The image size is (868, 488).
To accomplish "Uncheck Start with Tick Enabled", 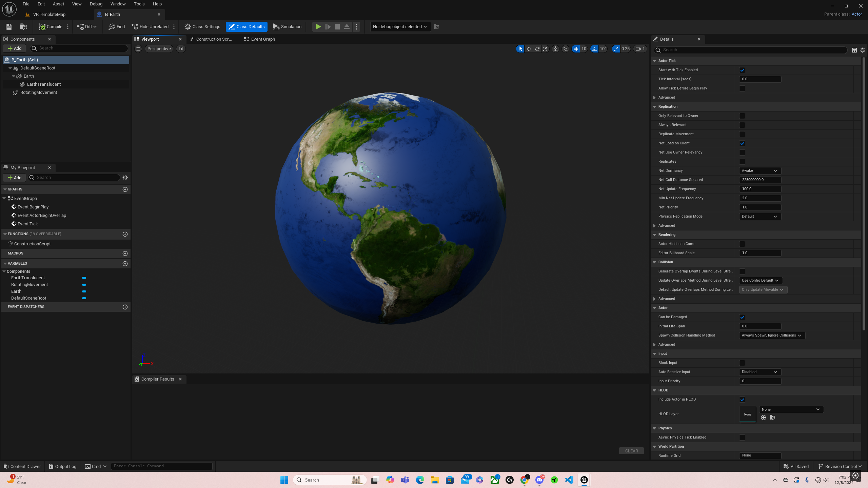I will pyautogui.click(x=742, y=70).
